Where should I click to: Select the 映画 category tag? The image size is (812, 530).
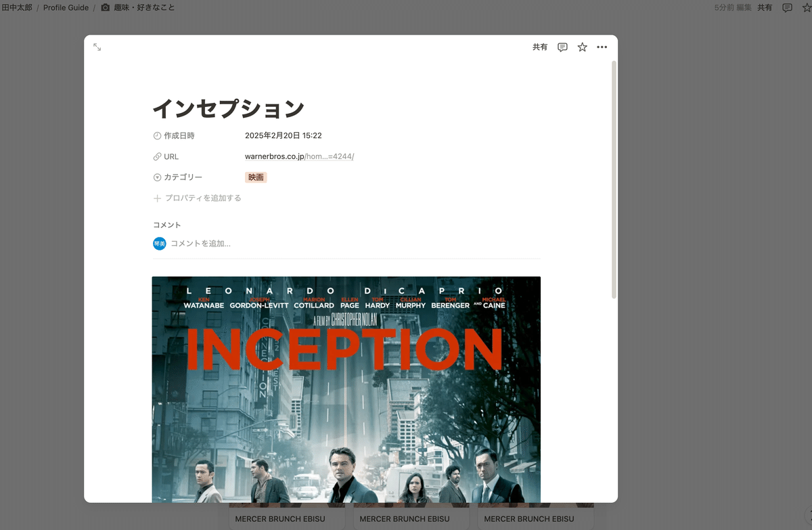pyautogui.click(x=256, y=177)
